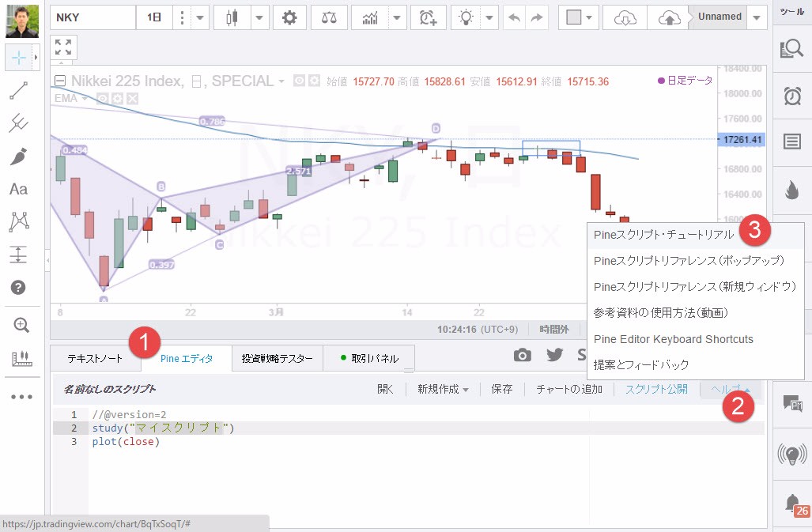Open the broadcasting lightbulb ideas stream icon
The width and height of the screenshot is (812, 532).
[792, 454]
